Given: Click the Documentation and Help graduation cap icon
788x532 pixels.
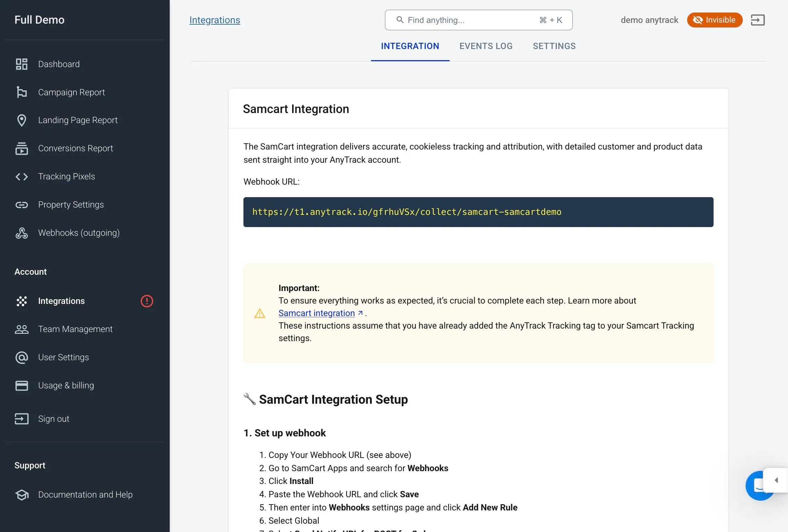Looking at the screenshot, I should click(x=22, y=494).
